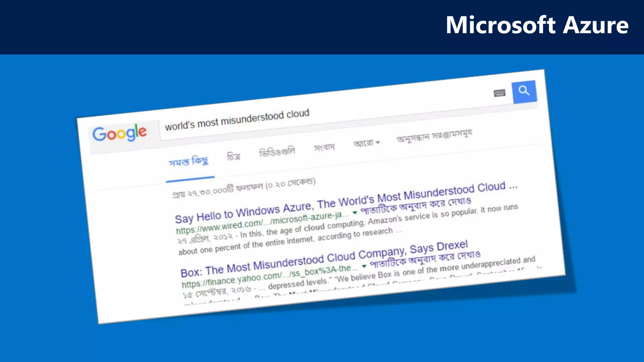Open the on-screen keyboard icon
This screenshot has height=362, width=644.
point(500,93)
